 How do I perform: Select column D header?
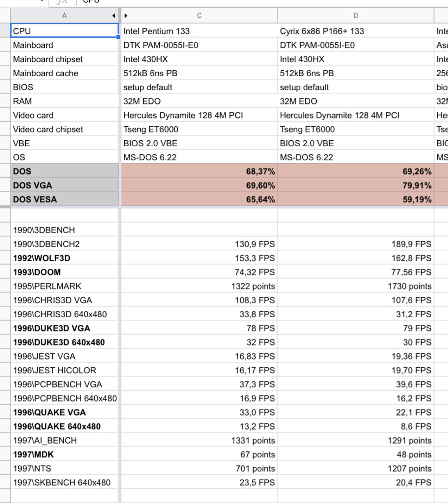[x=356, y=16]
